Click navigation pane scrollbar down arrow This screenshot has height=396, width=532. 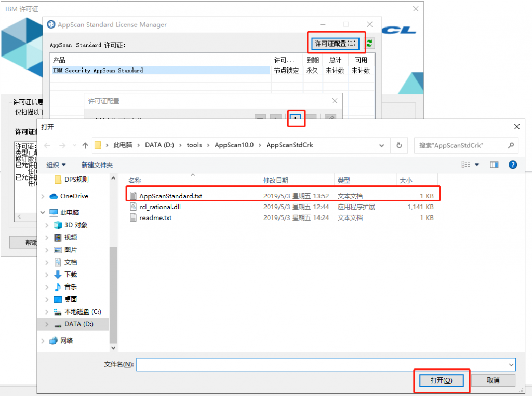(113, 348)
